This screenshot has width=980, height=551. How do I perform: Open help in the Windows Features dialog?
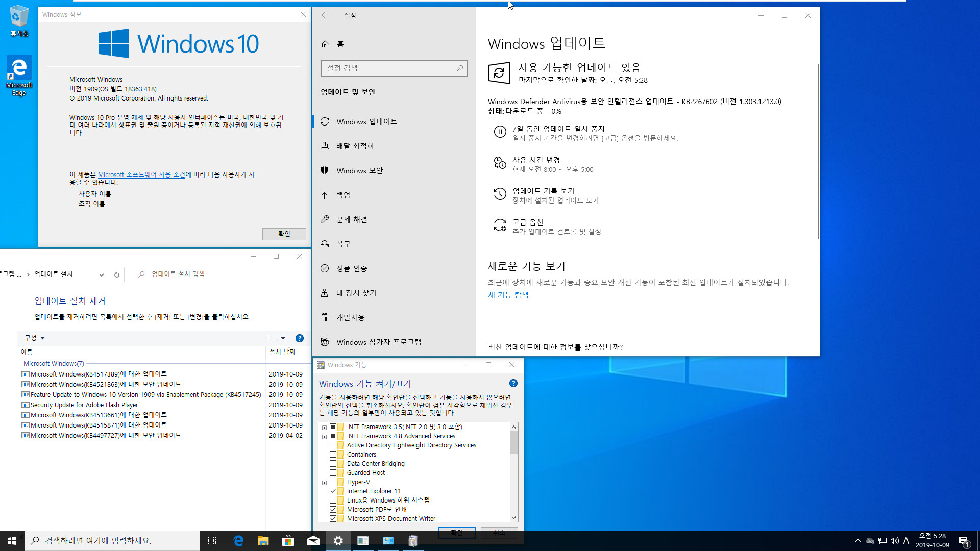coord(513,383)
